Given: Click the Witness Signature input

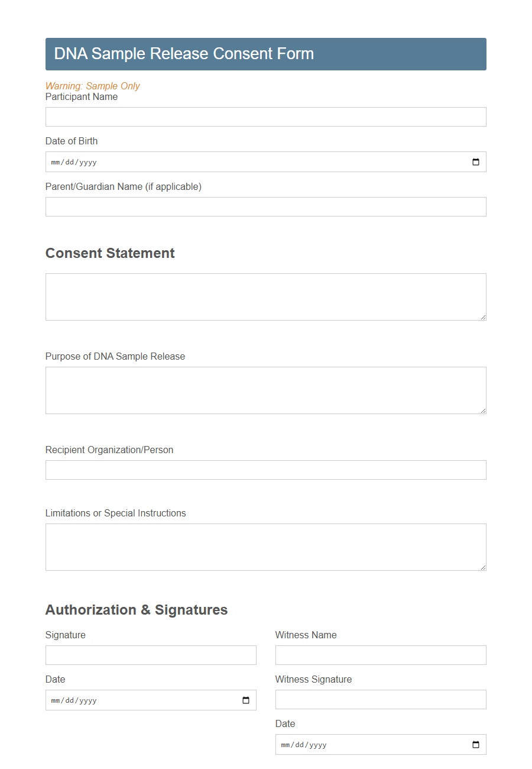Looking at the screenshot, I should pyautogui.click(x=381, y=699).
